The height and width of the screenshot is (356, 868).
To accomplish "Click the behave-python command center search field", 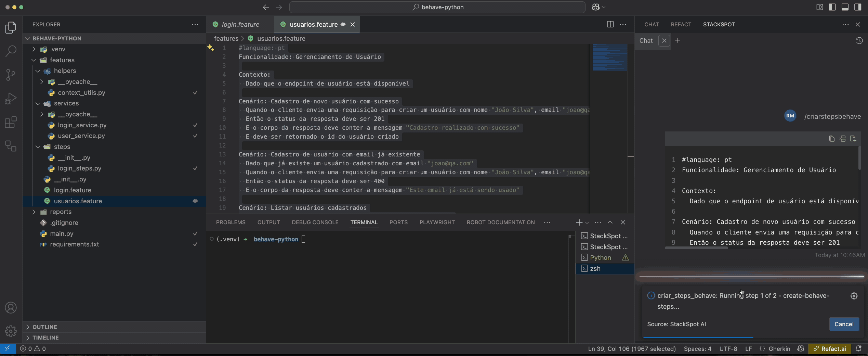I will 437,7.
